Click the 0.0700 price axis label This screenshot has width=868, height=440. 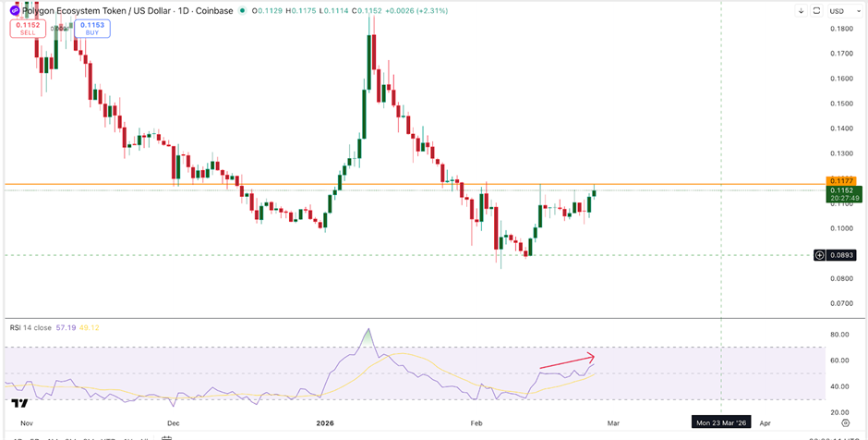[840, 303]
